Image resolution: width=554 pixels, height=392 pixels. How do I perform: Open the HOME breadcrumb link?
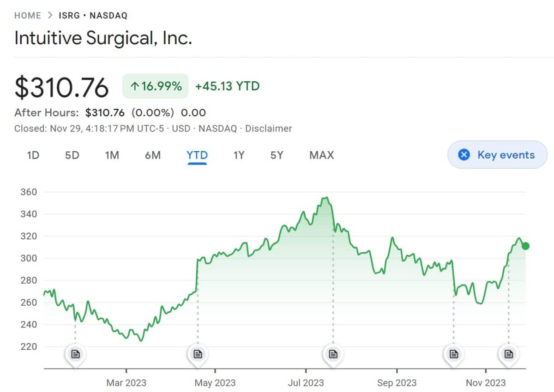click(27, 15)
